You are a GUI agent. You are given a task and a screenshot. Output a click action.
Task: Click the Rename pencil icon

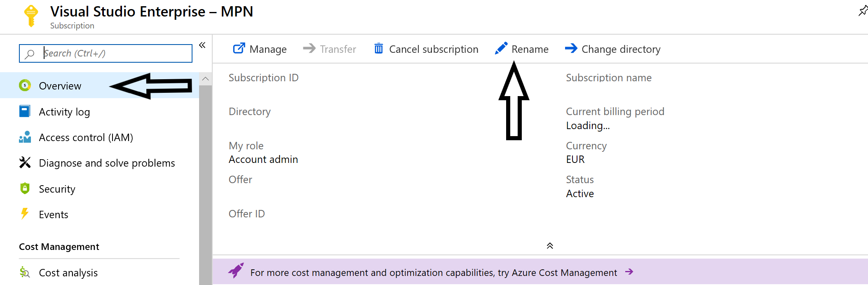501,49
